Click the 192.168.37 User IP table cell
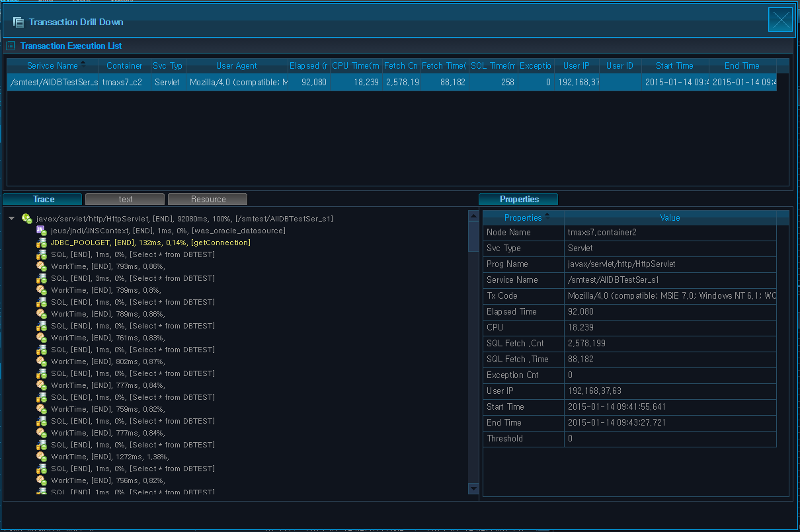This screenshot has width=800, height=532. click(x=577, y=83)
